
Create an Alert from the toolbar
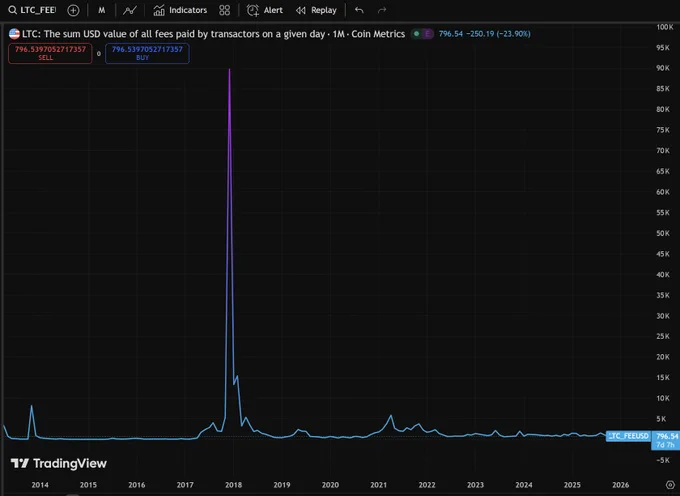point(265,10)
